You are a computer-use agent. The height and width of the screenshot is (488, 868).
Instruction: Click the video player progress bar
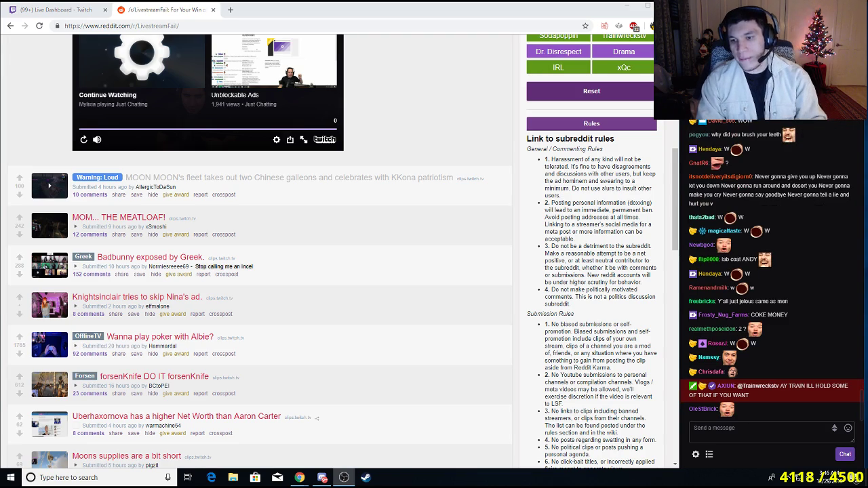(x=208, y=128)
